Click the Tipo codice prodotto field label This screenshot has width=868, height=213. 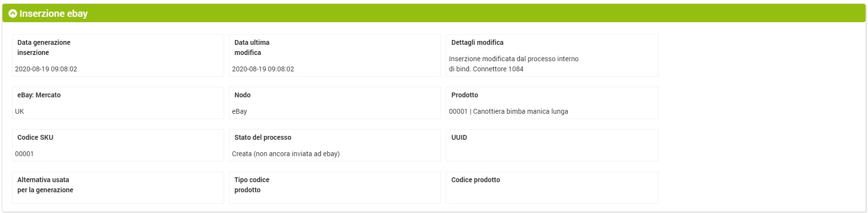[252, 185]
